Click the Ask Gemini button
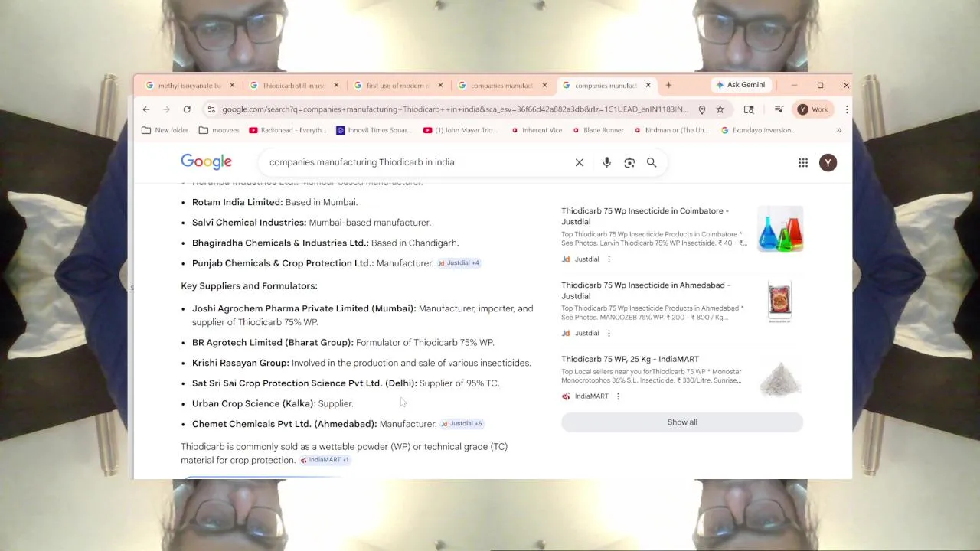980x551 pixels. pos(740,85)
